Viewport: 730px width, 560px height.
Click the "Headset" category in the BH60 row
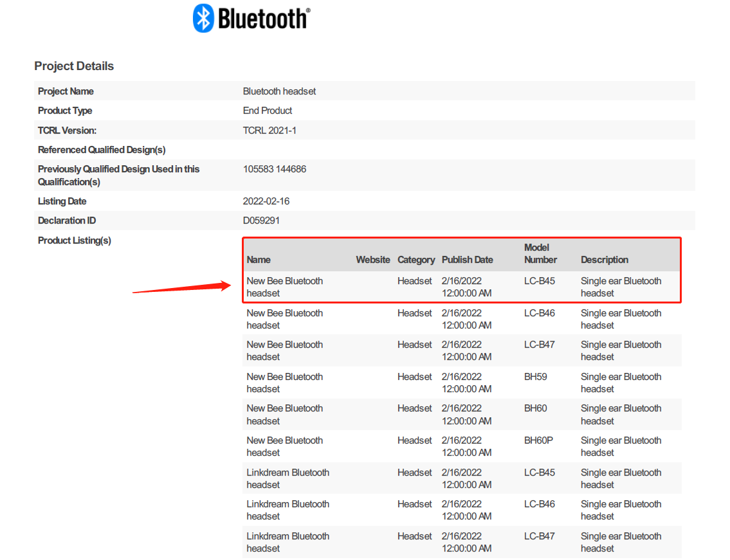coord(414,409)
